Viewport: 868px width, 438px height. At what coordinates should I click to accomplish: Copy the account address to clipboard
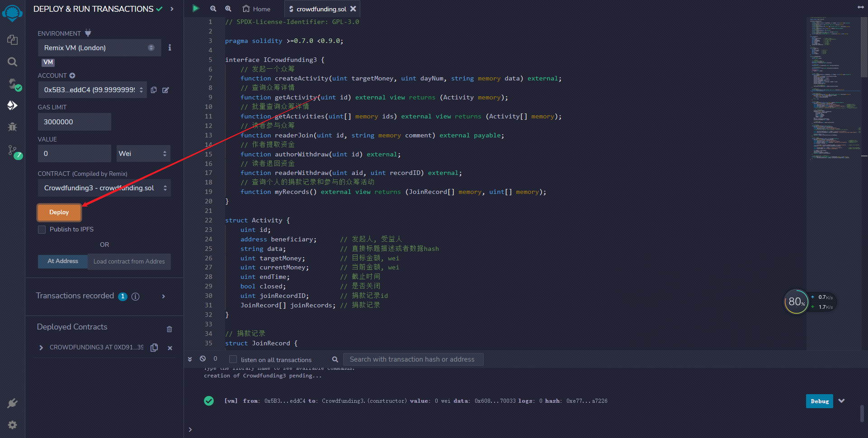[154, 90]
